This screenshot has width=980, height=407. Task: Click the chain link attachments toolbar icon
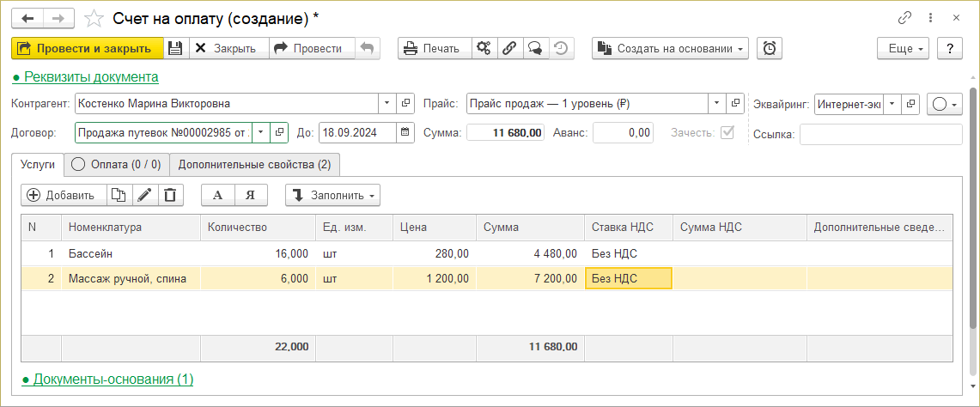point(508,49)
